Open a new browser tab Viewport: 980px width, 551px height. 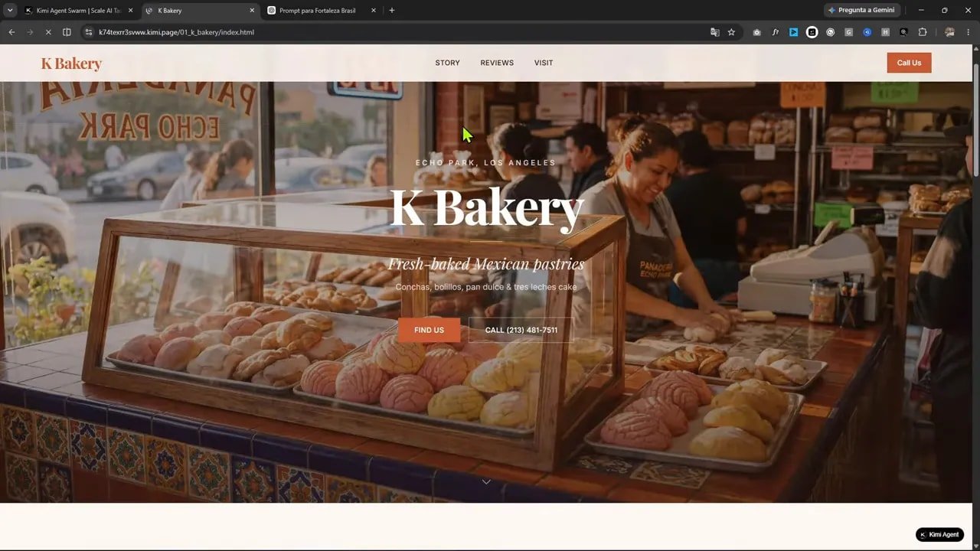coord(392,11)
